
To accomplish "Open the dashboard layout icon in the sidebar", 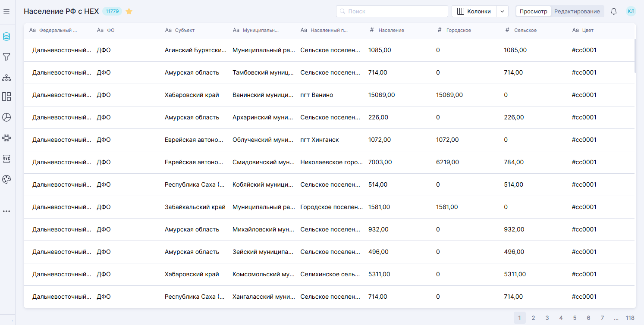I will click(x=6, y=97).
